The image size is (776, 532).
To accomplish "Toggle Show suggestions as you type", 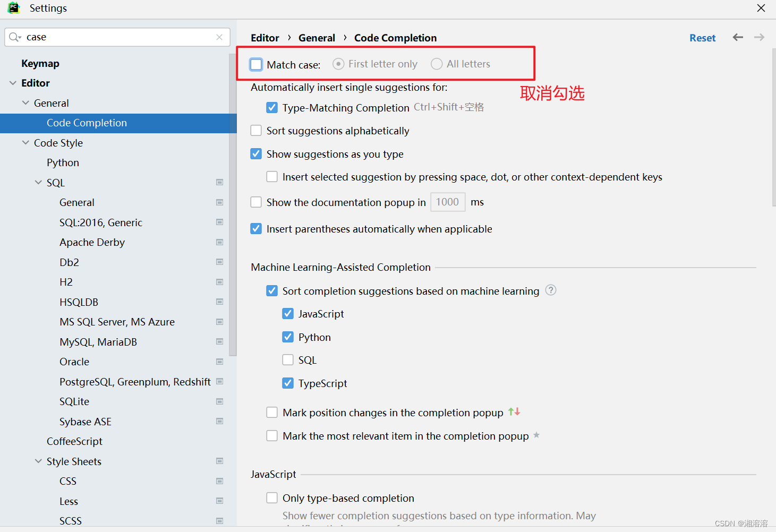I will [x=256, y=154].
